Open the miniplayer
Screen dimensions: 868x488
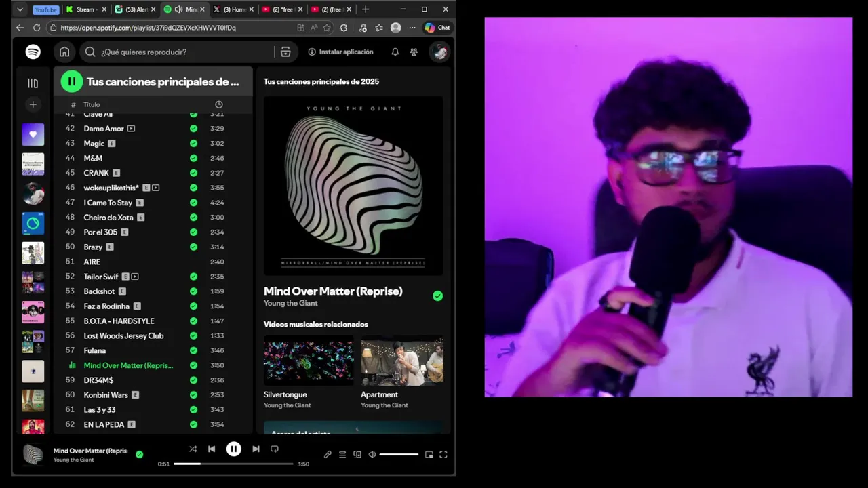(429, 455)
